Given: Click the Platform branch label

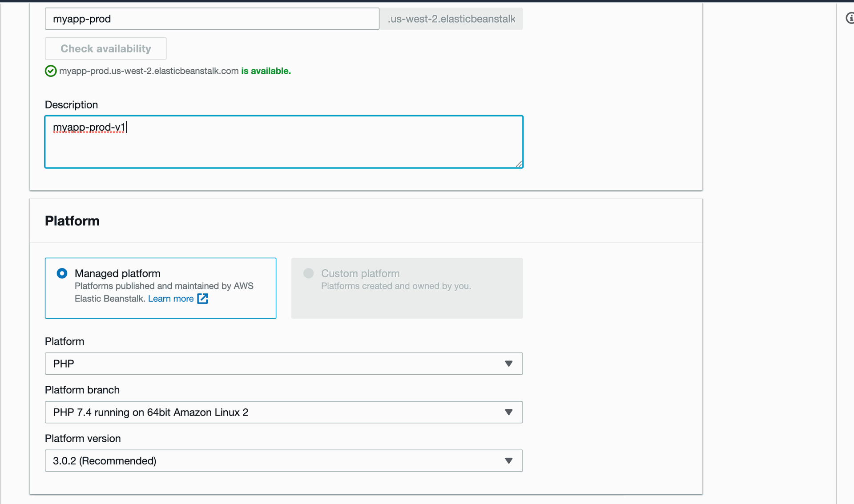Looking at the screenshot, I should click(82, 390).
